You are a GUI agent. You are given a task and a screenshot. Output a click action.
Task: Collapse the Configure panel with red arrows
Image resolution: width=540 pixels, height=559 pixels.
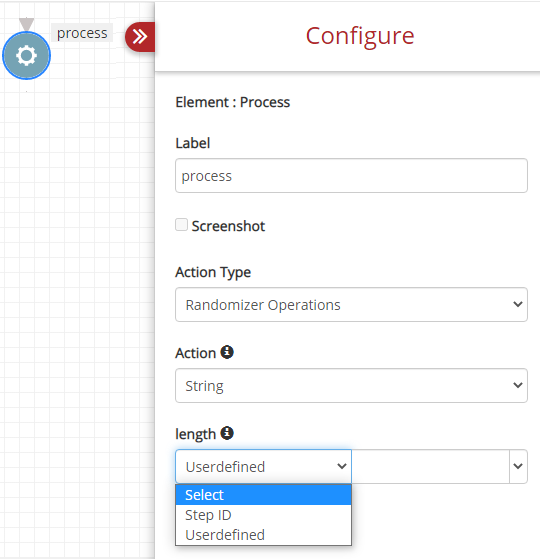(x=140, y=37)
